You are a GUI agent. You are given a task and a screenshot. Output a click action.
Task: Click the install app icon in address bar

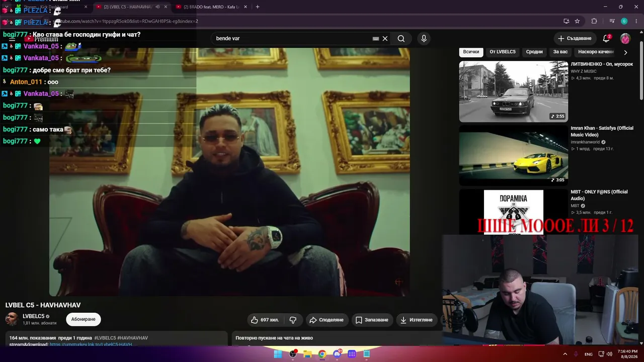pos(566,21)
